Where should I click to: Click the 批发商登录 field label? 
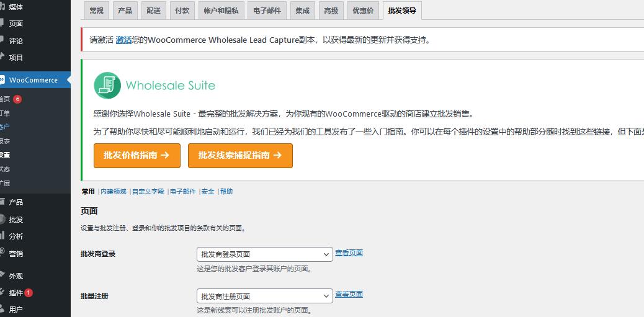pyautogui.click(x=98, y=254)
